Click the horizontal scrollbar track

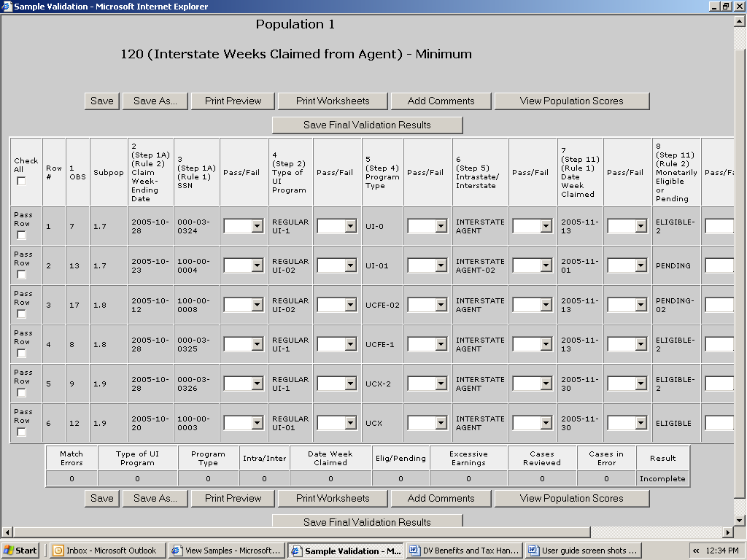click(657, 532)
